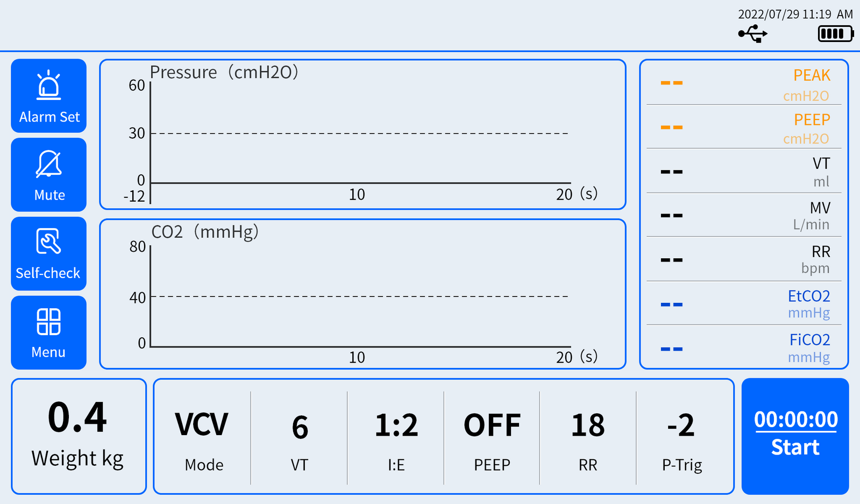The height and width of the screenshot is (504, 860).
Task: Adjust the 0.4 Weight kg setting
Action: pos(79,436)
